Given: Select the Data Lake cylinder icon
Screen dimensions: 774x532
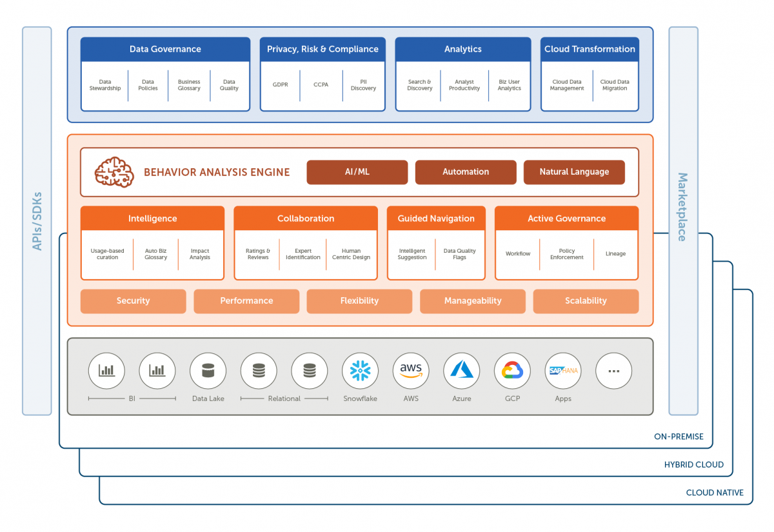Looking at the screenshot, I should [208, 371].
